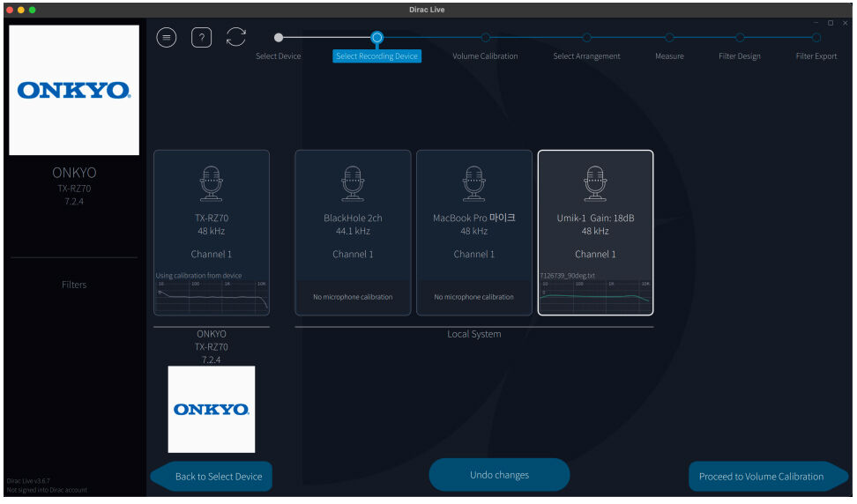This screenshot has height=504, width=857.
Task: Click No microphone calibration under BlackHole 2ch
Action: click(x=353, y=297)
